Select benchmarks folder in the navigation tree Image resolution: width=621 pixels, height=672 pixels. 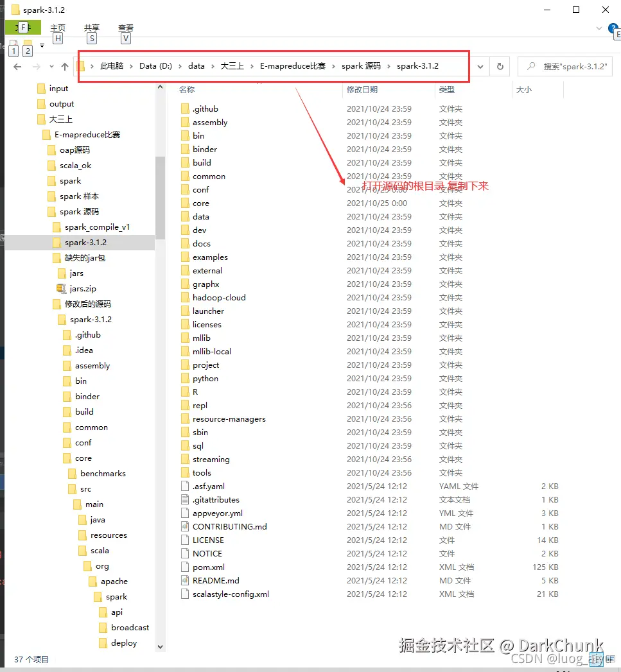tap(98, 474)
